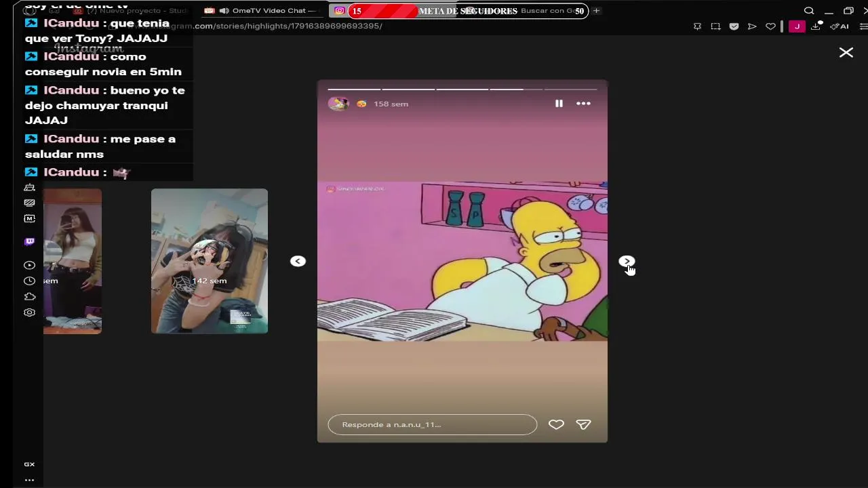Close the Instagram story viewer
Image resolution: width=868 pixels, height=488 pixels.
pos(846,52)
